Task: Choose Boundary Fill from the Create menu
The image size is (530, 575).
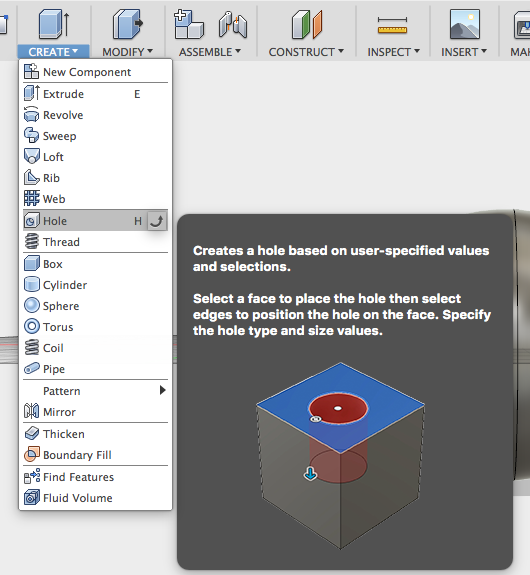Action: tap(95, 455)
